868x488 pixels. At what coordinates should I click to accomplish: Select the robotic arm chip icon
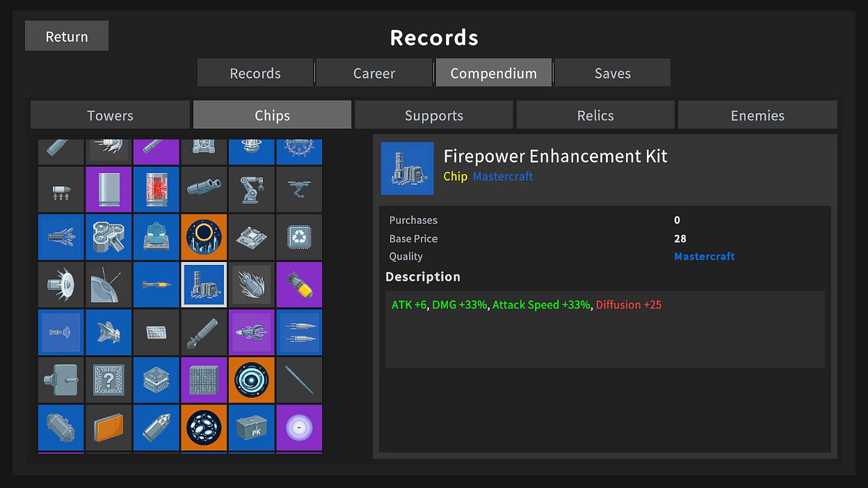(251, 189)
